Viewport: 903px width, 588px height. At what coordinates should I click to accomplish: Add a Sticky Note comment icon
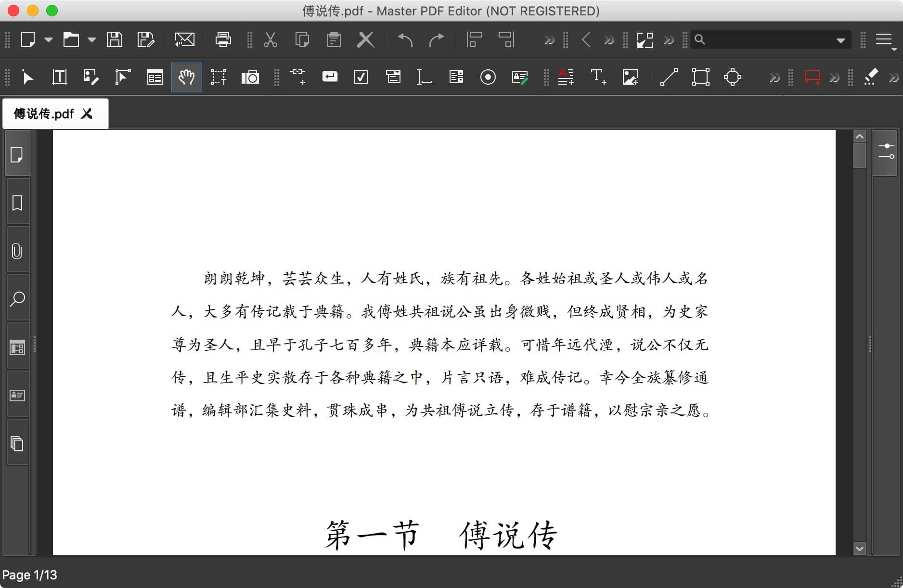coord(813,77)
